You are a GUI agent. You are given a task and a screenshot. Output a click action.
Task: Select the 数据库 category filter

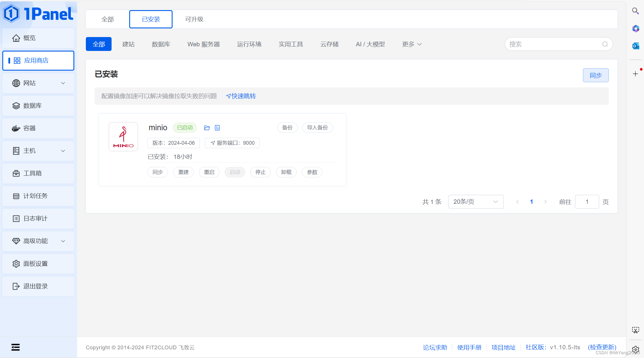(161, 44)
